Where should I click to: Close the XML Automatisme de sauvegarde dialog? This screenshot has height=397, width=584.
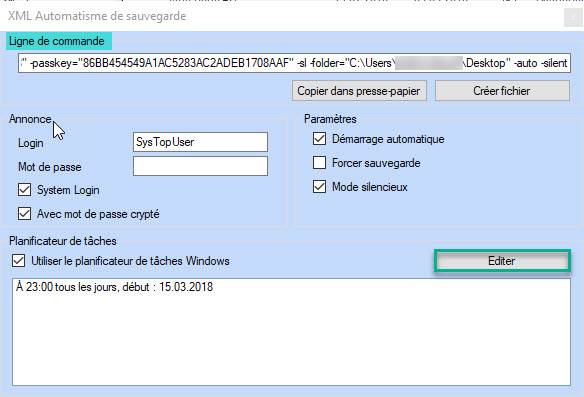[573, 17]
